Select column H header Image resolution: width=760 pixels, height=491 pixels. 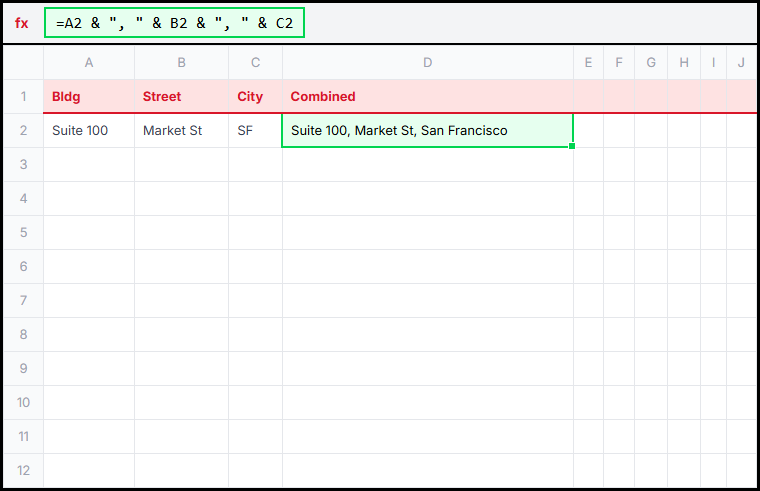(x=684, y=63)
